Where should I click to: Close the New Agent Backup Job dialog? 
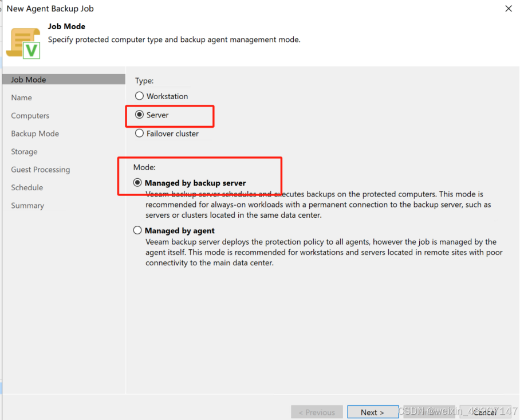(509, 9)
